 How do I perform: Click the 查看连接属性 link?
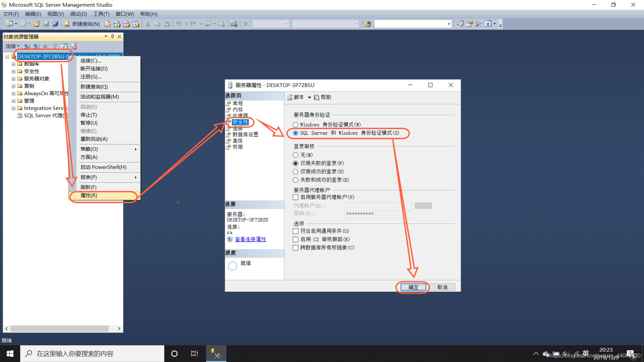pyautogui.click(x=250, y=239)
